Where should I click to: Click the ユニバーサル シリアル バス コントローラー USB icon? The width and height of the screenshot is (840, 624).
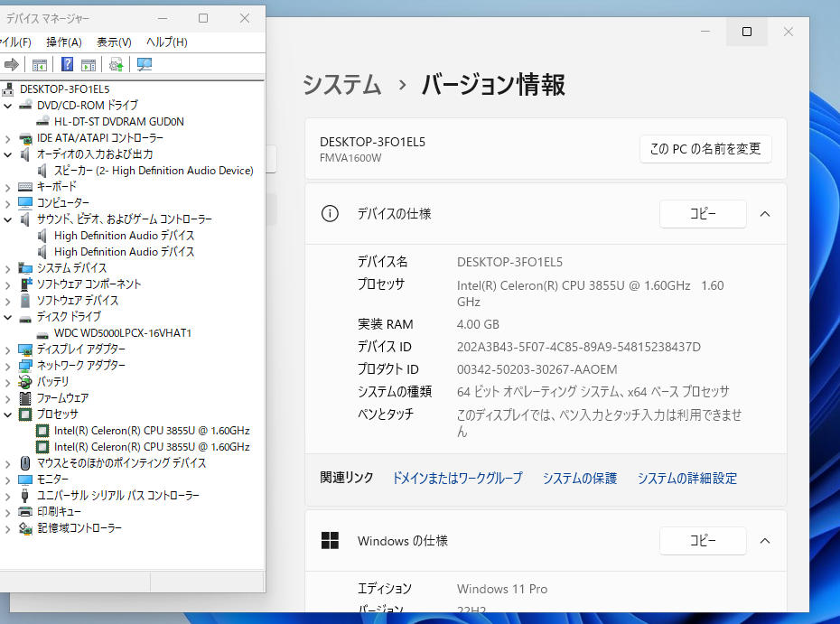25,496
